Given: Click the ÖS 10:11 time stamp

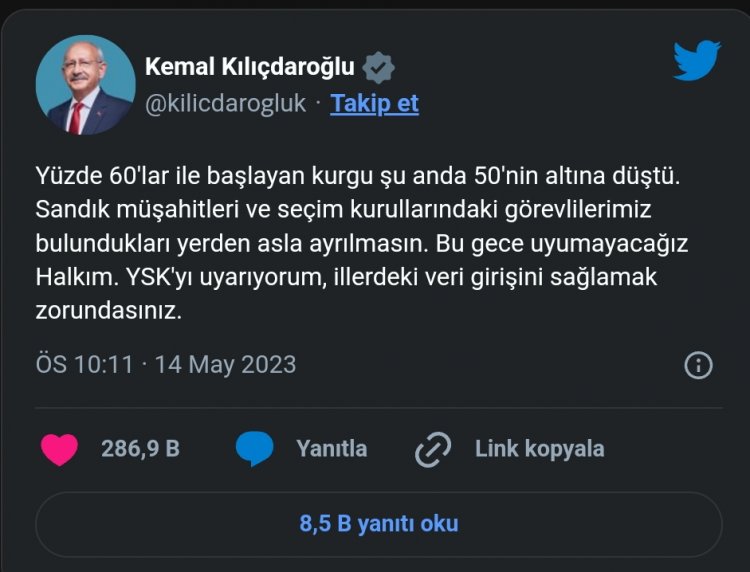Looking at the screenshot, I should pos(84,364).
